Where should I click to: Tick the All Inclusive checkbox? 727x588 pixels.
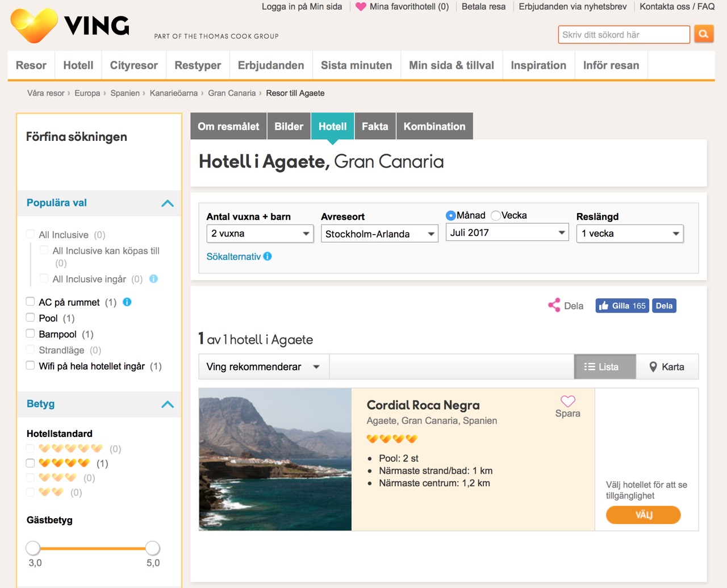point(31,234)
